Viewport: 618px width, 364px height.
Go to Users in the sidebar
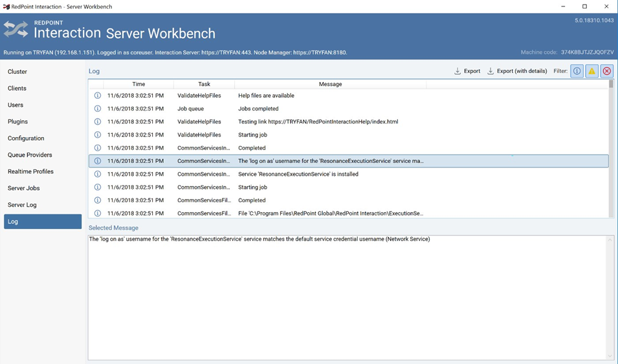click(16, 105)
